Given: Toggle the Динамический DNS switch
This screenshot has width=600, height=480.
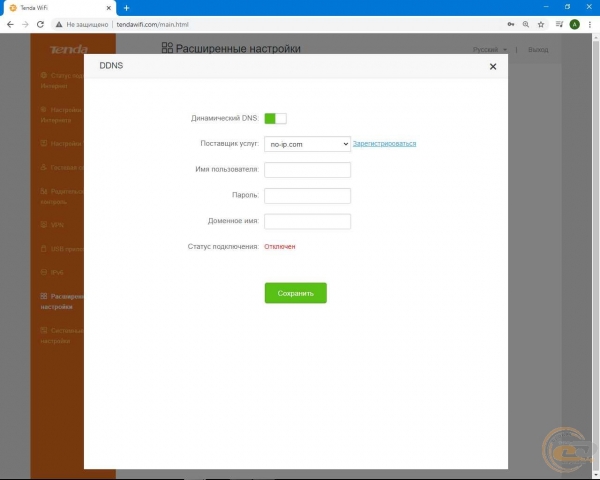Looking at the screenshot, I should pyautogui.click(x=275, y=119).
